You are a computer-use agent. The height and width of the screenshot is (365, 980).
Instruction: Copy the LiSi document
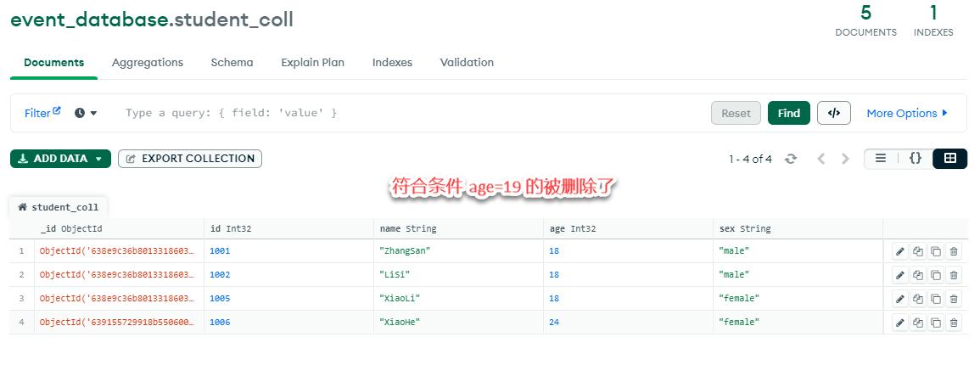918,275
